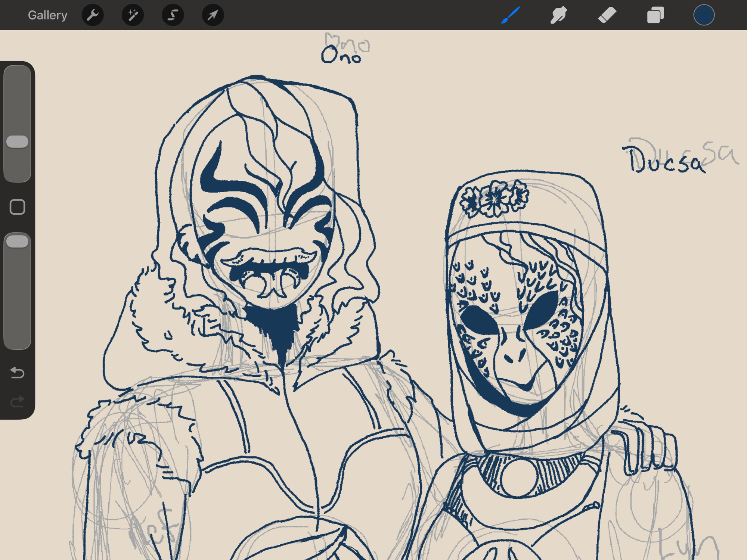This screenshot has height=560, width=747.
Task: Redo the last undone stroke
Action: (x=17, y=402)
